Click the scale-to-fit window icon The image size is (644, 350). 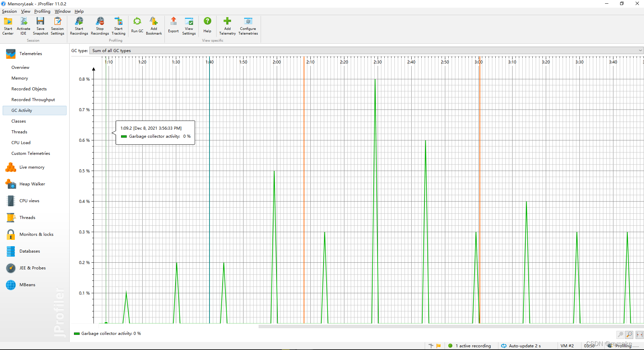click(639, 335)
